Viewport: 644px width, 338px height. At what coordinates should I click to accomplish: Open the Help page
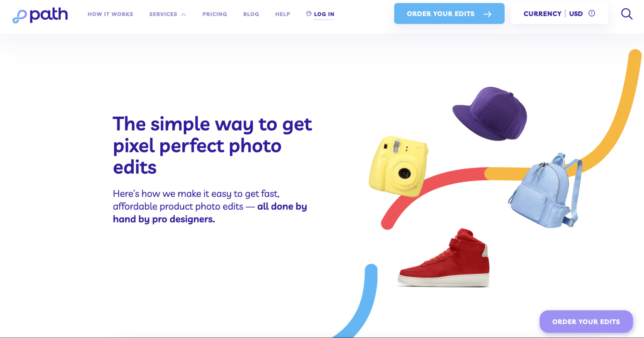click(283, 14)
